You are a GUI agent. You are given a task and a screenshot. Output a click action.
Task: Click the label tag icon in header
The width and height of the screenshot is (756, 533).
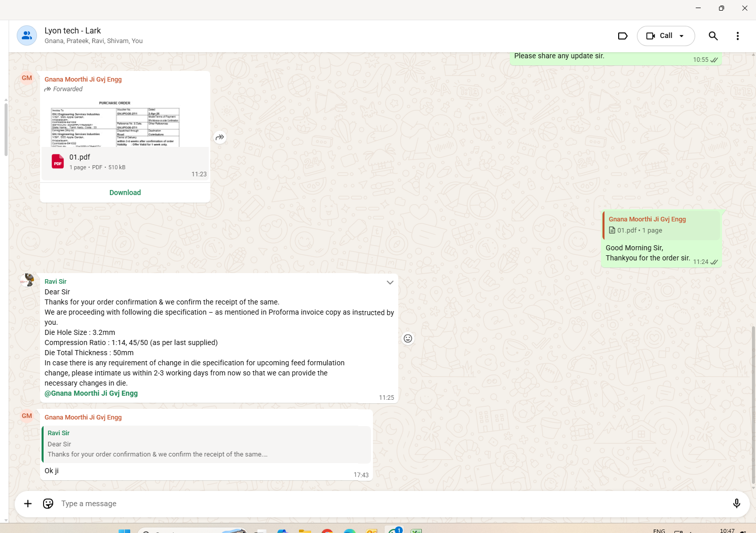(x=623, y=36)
